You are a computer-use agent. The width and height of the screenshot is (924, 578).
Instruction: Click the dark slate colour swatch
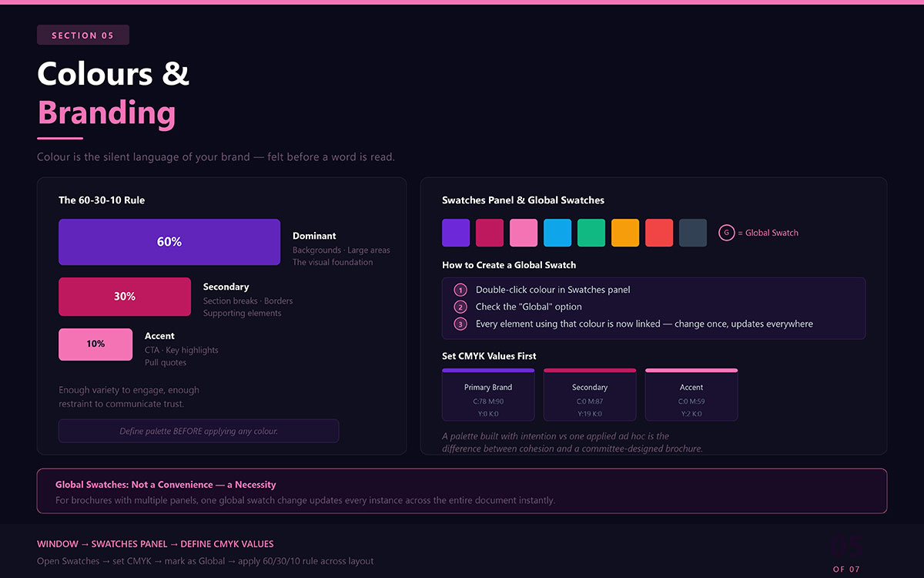point(693,233)
